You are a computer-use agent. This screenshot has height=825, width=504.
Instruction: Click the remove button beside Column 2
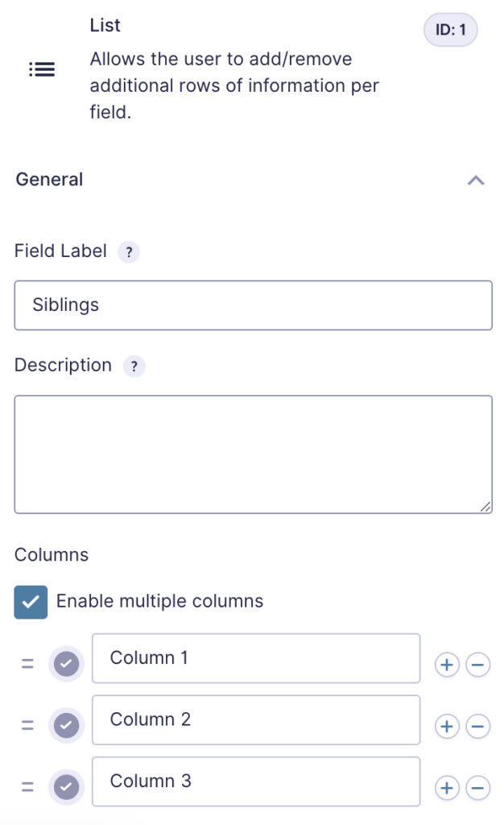point(477,726)
